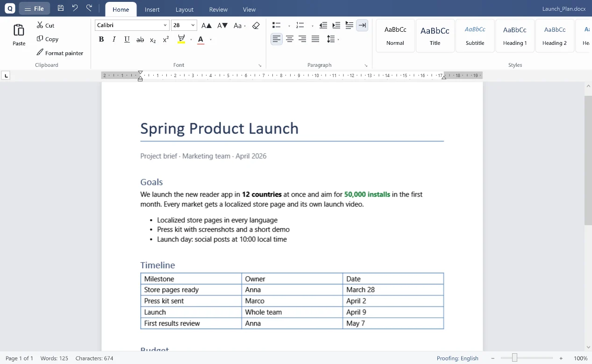The width and height of the screenshot is (592, 364).
Task: Select center paragraph alignment
Action: pyautogui.click(x=290, y=39)
